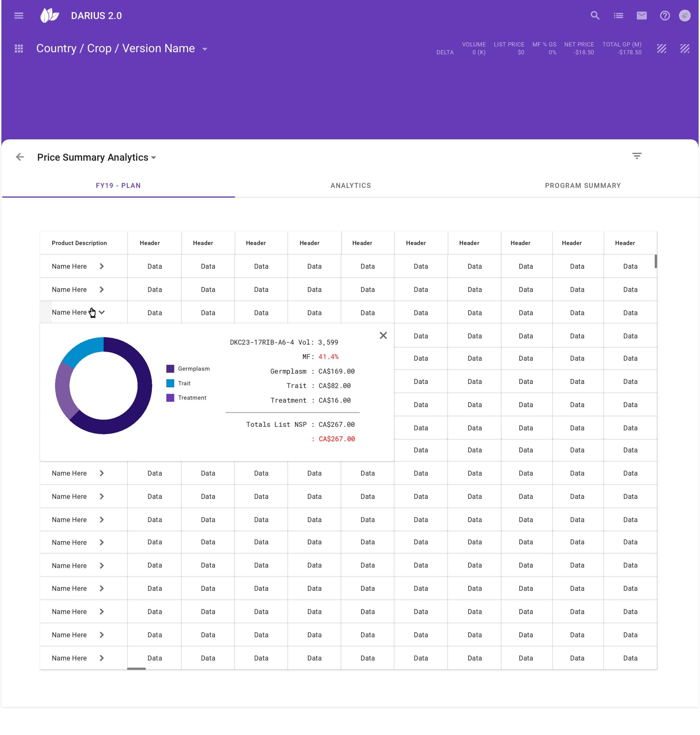Click the Product Description column header
Image resolution: width=700 pixels, height=735 pixels.
[x=79, y=243]
